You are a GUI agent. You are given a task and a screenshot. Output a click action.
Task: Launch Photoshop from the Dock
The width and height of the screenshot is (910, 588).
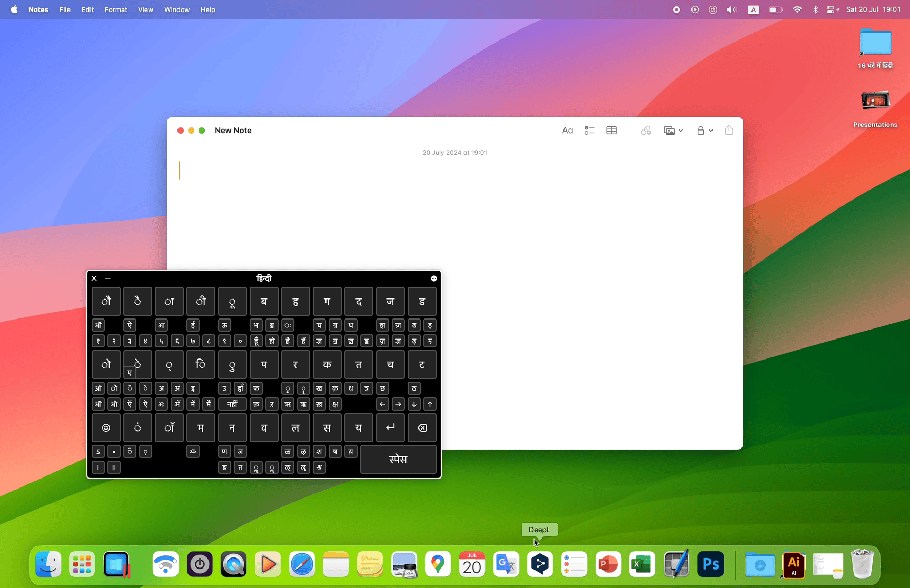(710, 564)
